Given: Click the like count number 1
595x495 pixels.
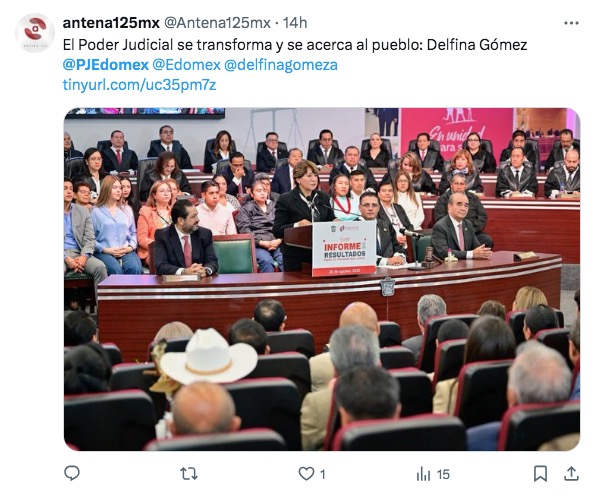Looking at the screenshot, I should tap(323, 474).
